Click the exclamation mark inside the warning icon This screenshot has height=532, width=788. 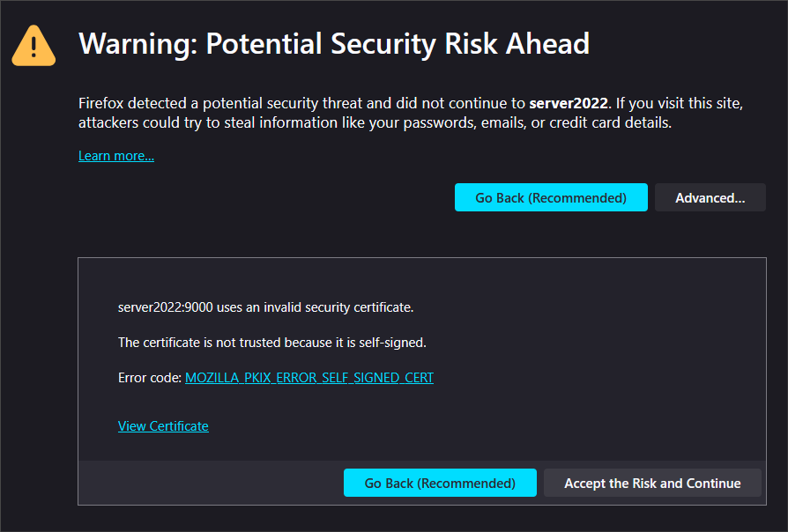click(x=33, y=48)
